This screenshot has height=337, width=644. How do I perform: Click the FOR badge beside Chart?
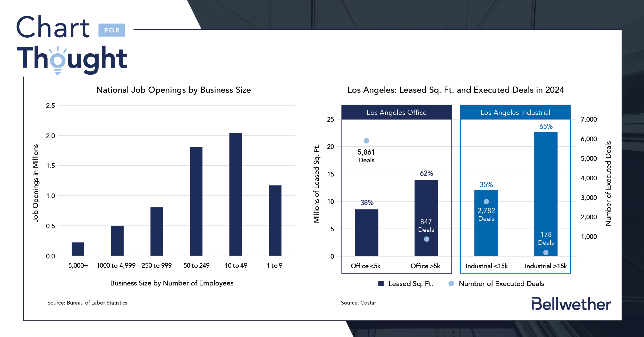click(112, 30)
